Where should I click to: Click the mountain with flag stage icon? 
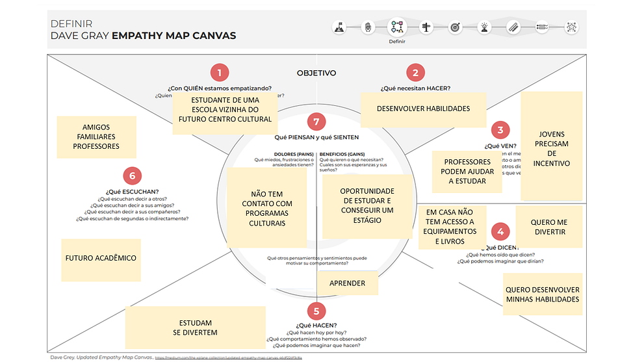(x=339, y=27)
